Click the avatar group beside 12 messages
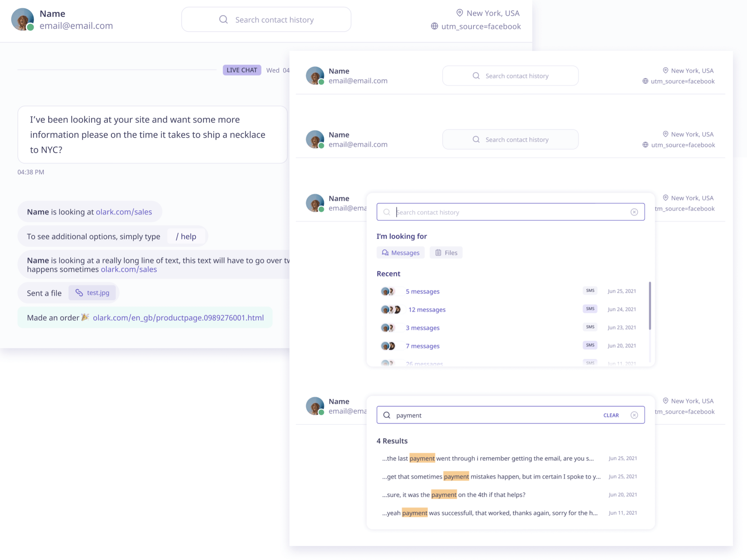This screenshot has width=747, height=560. (x=390, y=310)
